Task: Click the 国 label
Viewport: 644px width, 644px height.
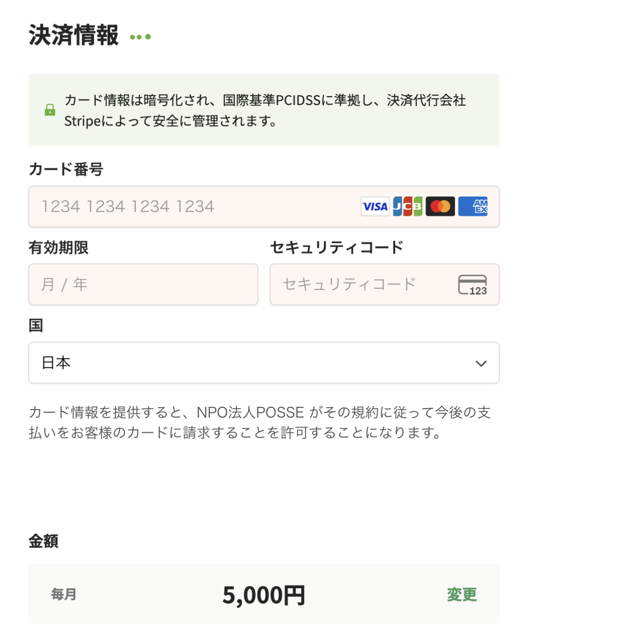Action: point(36,325)
